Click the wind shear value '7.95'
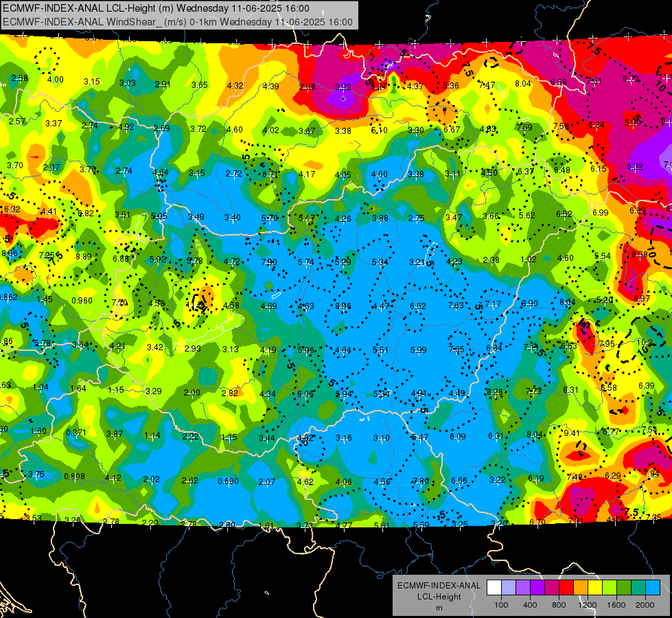672x618 pixels. click(607, 343)
